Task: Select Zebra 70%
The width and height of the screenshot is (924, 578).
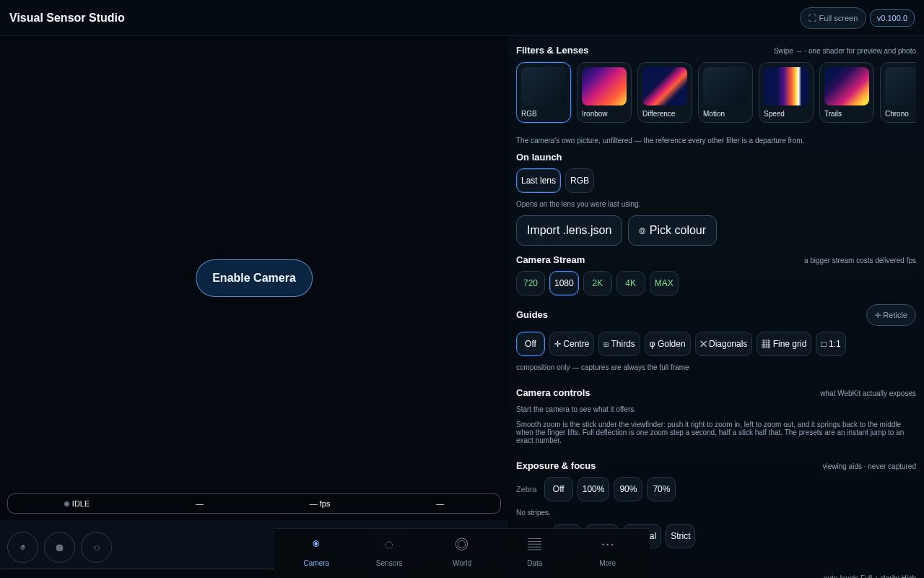Action: pyautogui.click(x=661, y=489)
